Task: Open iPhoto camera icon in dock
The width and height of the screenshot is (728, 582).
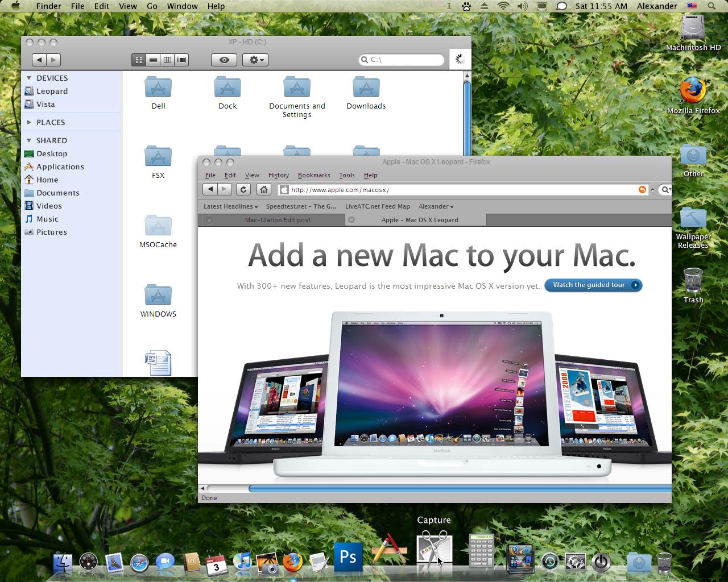Action: [267, 563]
